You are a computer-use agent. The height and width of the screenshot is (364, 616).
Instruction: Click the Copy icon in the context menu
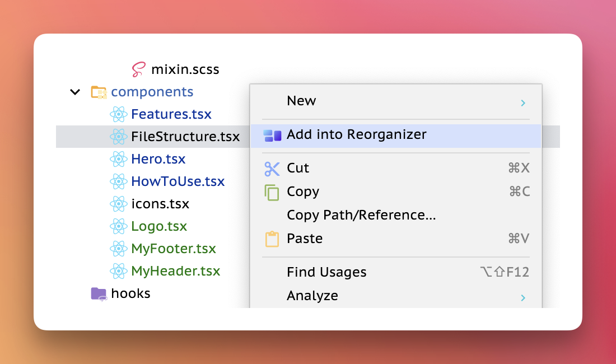[272, 192]
